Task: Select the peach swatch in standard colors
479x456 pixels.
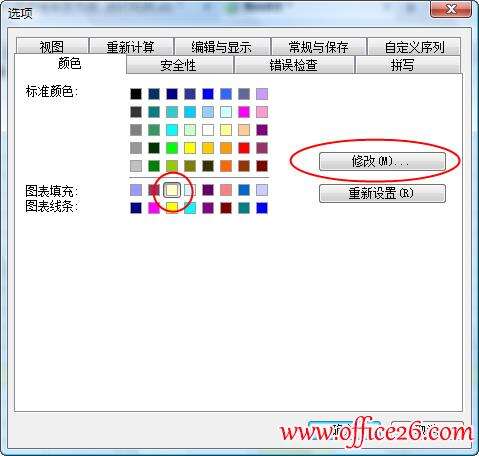Action: [244, 130]
